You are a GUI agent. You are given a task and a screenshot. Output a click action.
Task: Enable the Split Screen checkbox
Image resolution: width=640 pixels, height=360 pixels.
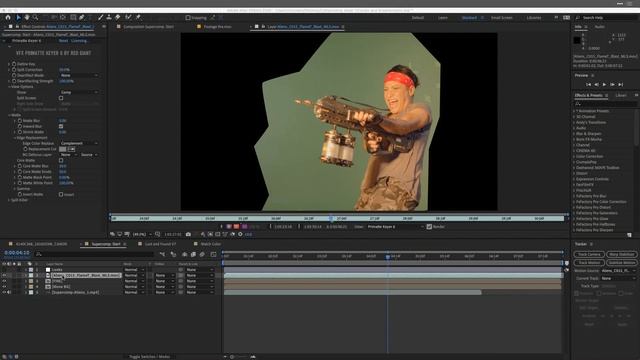tap(61, 98)
